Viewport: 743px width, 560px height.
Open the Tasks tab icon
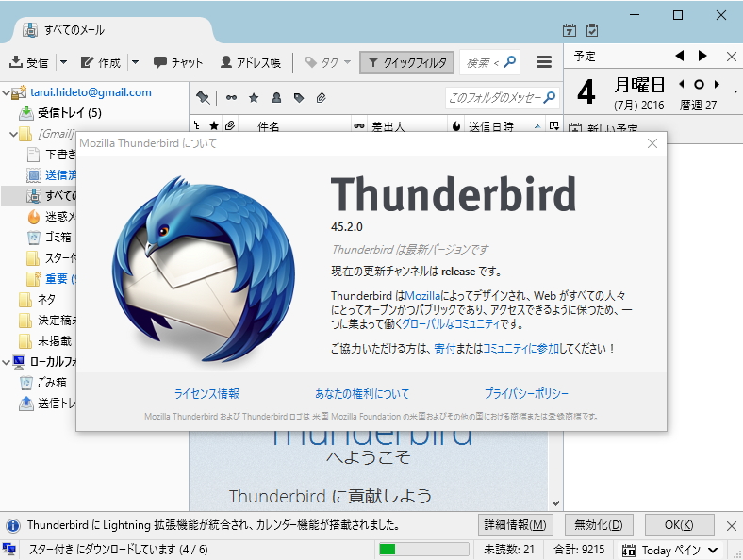[592, 30]
